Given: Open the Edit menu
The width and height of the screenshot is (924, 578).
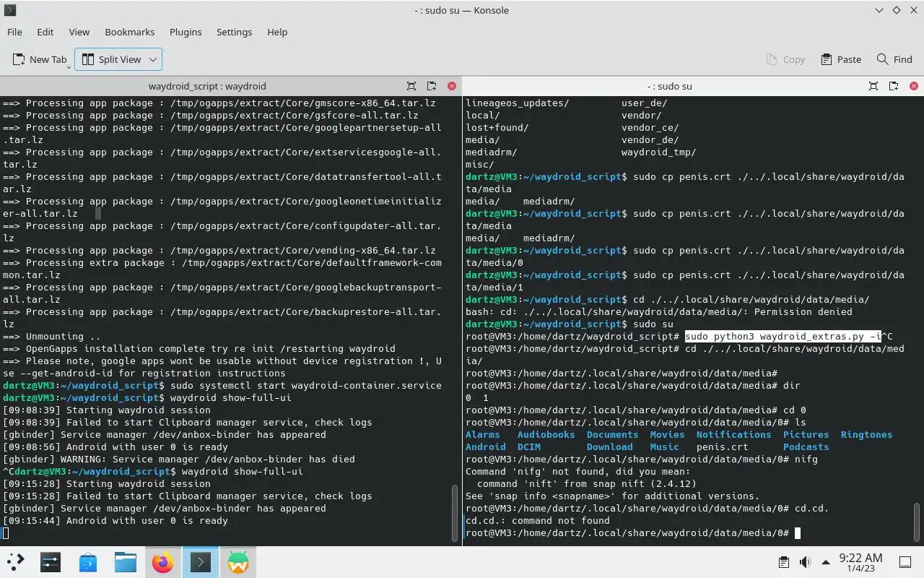Looking at the screenshot, I should [45, 32].
